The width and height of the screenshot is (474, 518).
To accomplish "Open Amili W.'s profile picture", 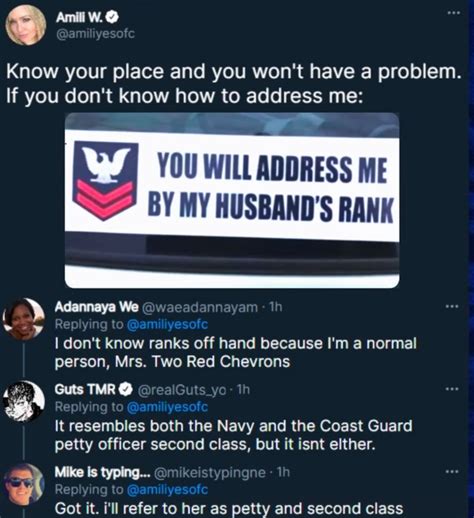I will 25,25.
